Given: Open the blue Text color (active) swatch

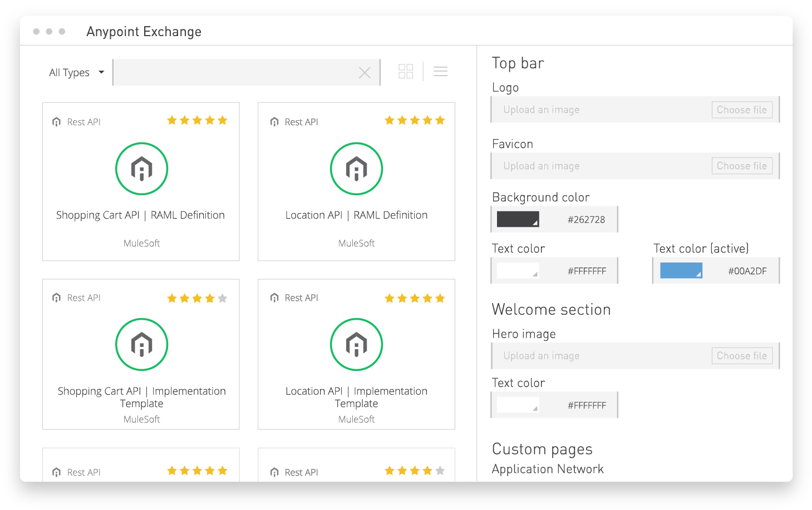Looking at the screenshot, I should [x=681, y=270].
